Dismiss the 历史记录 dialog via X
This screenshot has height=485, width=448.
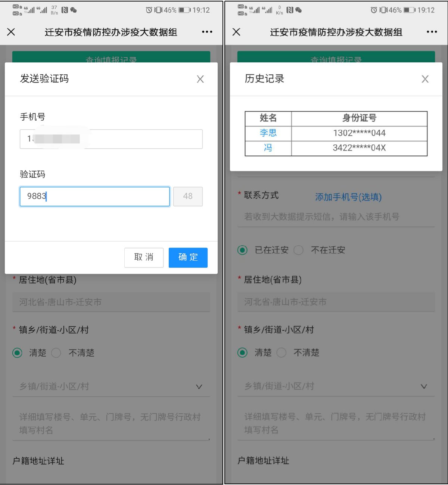click(x=425, y=79)
